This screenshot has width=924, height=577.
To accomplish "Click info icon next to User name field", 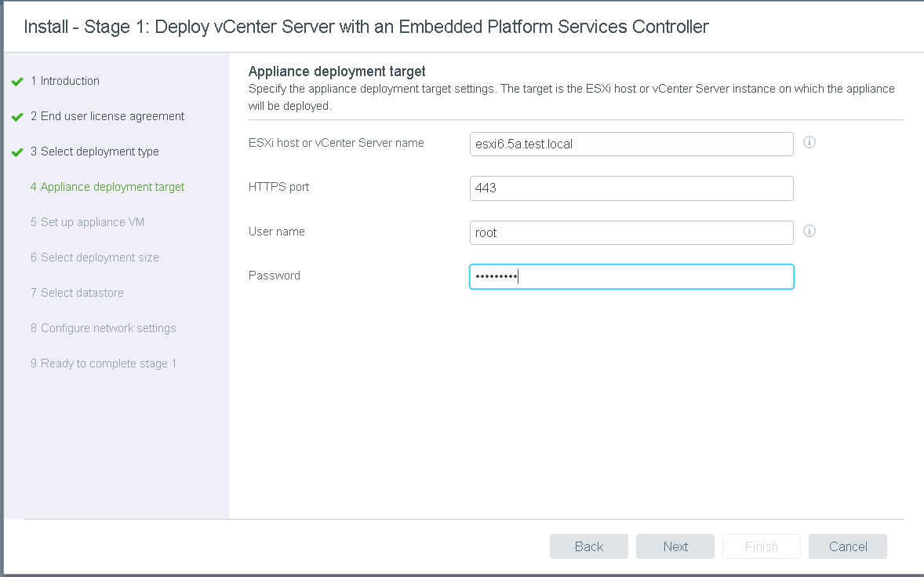I will 810,232.
